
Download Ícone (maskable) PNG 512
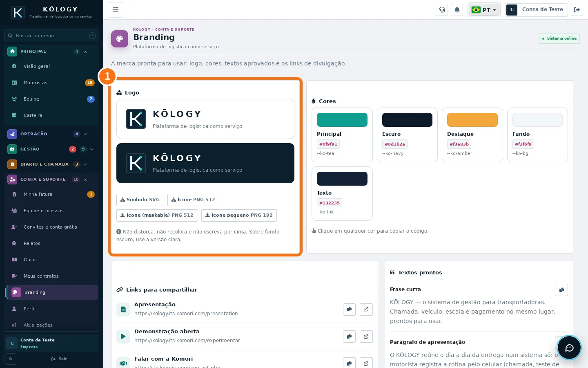157,215
